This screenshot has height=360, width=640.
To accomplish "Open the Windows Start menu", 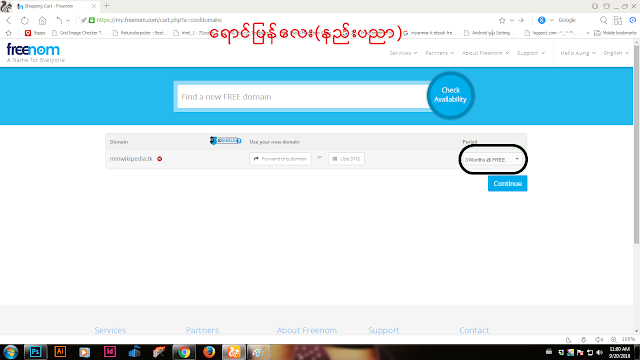I will 10,352.
